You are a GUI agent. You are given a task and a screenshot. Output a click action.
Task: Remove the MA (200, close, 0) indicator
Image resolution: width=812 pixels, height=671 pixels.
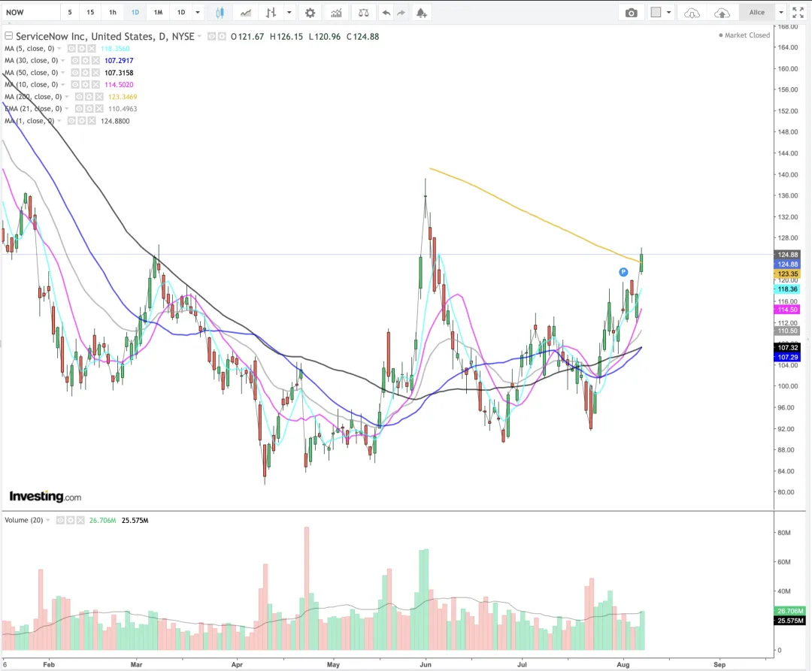[99, 97]
